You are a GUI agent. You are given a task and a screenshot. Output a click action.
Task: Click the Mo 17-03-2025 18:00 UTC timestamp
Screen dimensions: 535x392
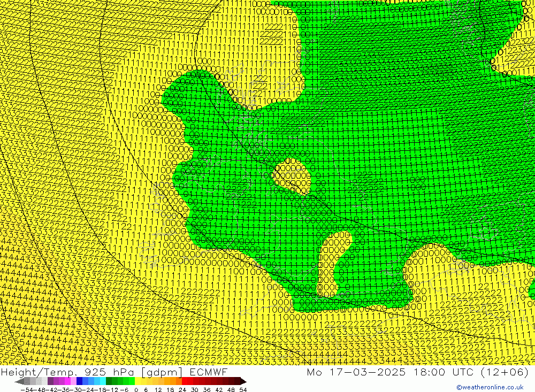418,372
